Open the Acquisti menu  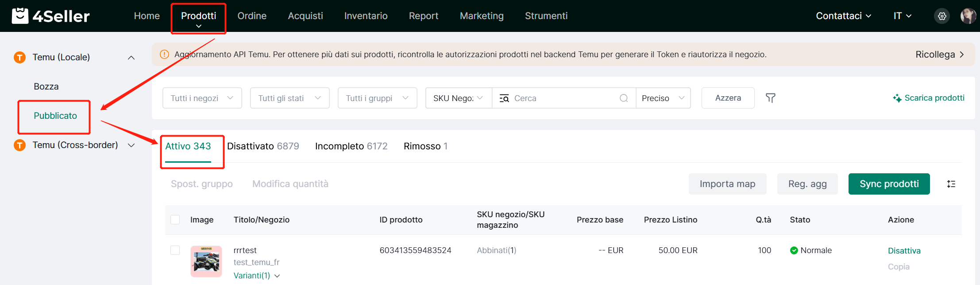pyautogui.click(x=305, y=16)
